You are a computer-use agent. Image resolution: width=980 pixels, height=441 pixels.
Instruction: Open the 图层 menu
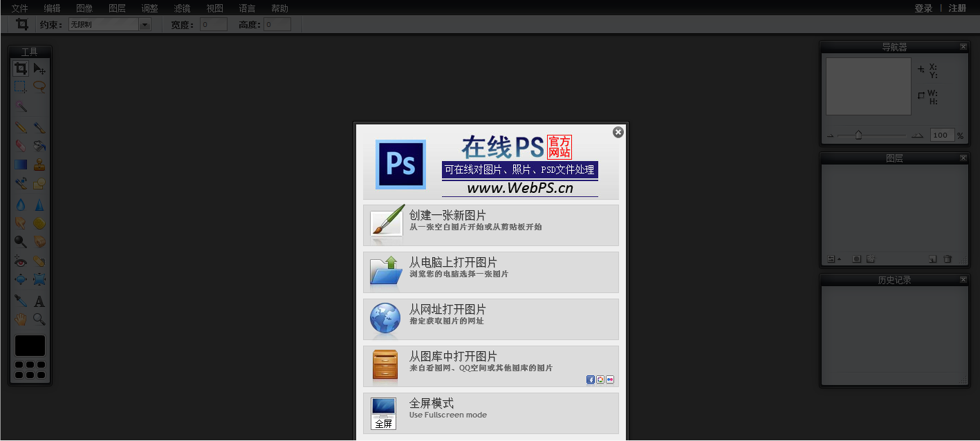[x=117, y=8]
